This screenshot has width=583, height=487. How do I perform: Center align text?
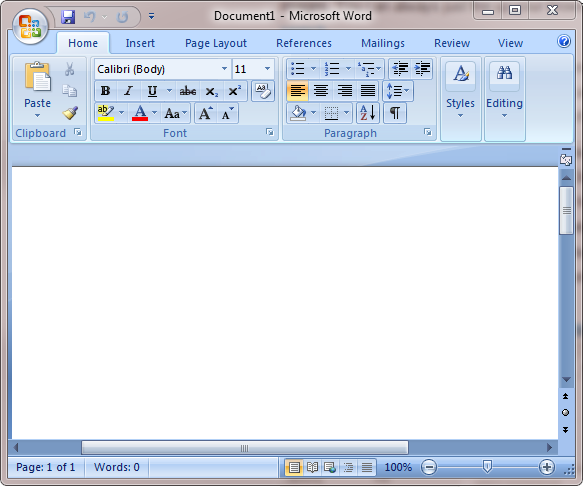tap(321, 91)
